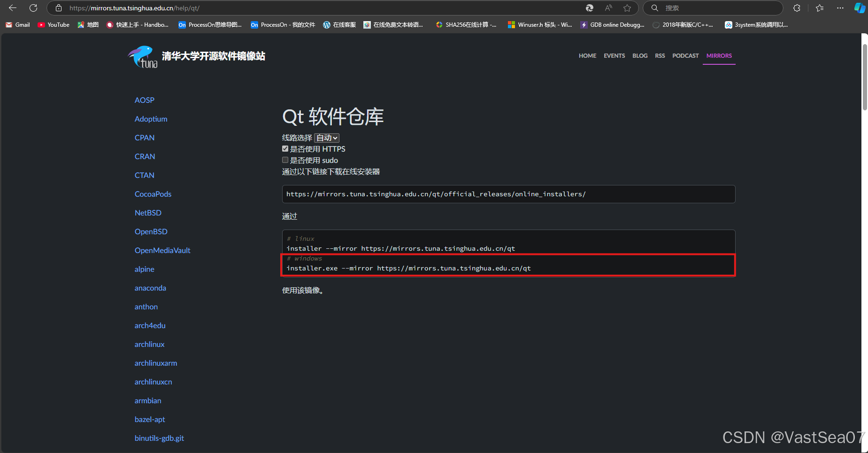The height and width of the screenshot is (453, 868).
Task: Open the bazel-apt help link
Action: (x=150, y=419)
